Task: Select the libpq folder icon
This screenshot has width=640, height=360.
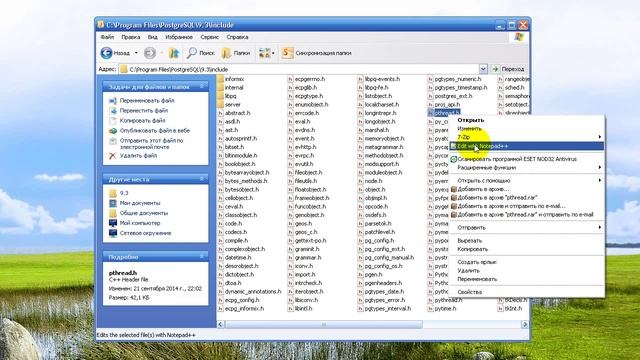Action: (x=221, y=96)
